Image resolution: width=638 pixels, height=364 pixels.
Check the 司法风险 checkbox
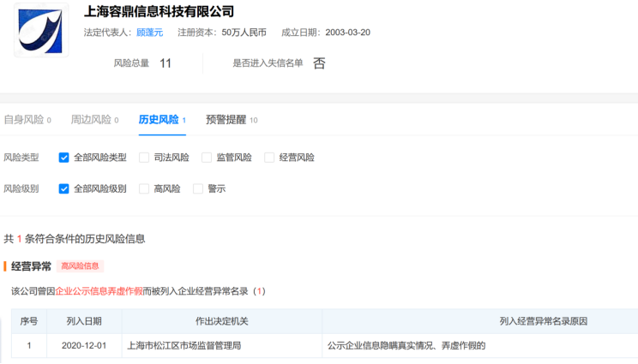tap(144, 158)
